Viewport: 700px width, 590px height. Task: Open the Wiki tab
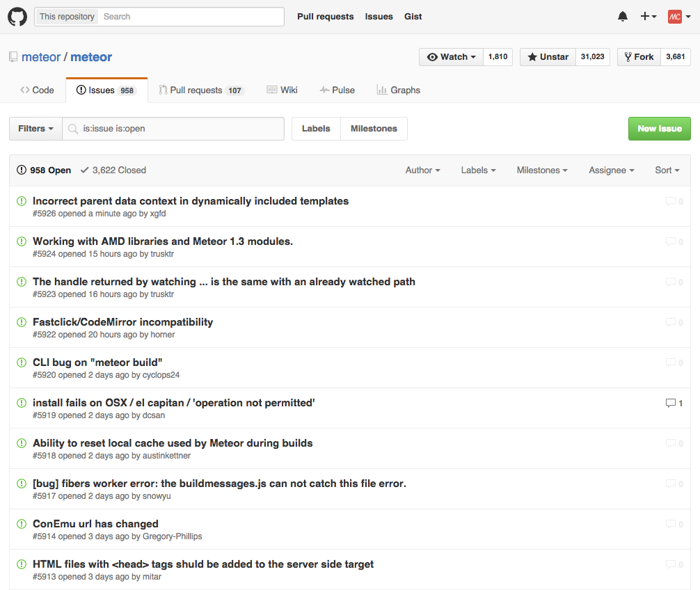(x=282, y=90)
